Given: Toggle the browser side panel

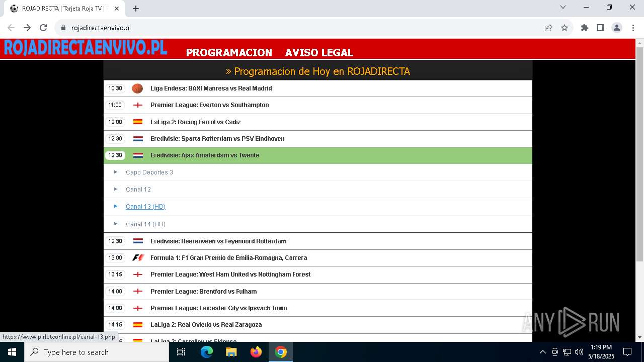Looking at the screenshot, I should (x=601, y=28).
